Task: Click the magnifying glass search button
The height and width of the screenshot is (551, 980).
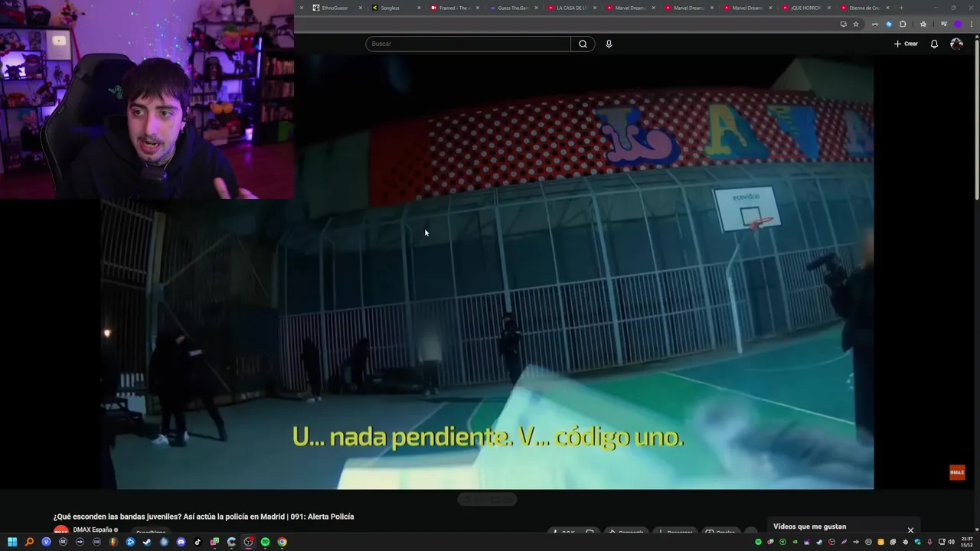Action: pyautogui.click(x=583, y=44)
